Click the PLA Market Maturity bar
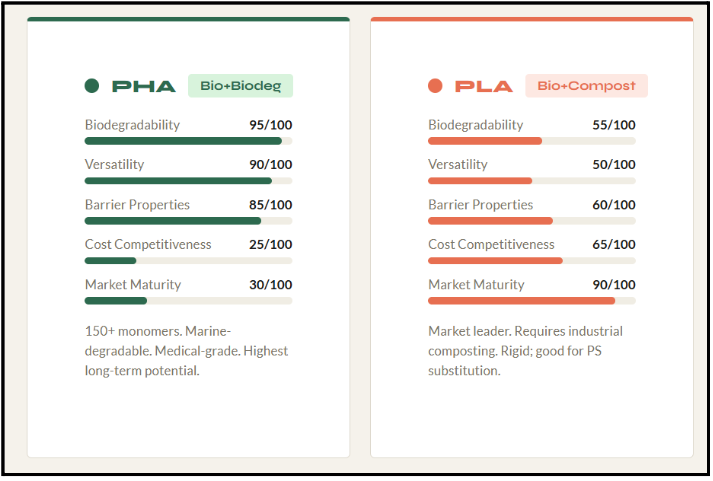The image size is (713, 481). [531, 301]
